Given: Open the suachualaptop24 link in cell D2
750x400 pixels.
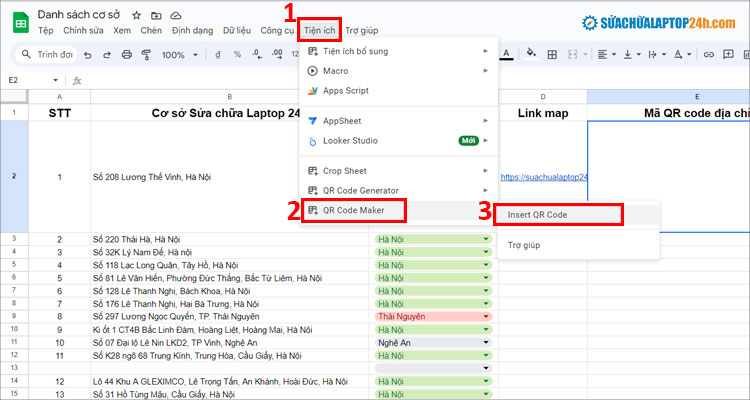Looking at the screenshot, I should 544,177.
